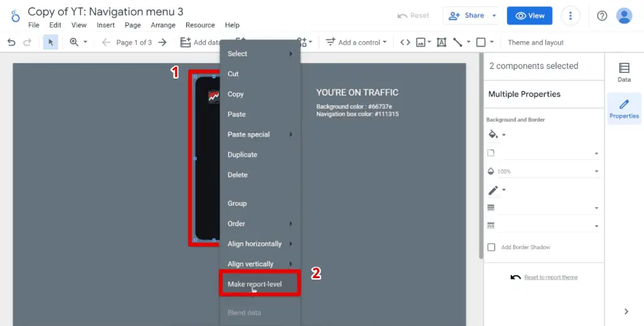Screen dimensions: 644x326
Task: Click the Looker Studio logo icon
Action: 15,17
